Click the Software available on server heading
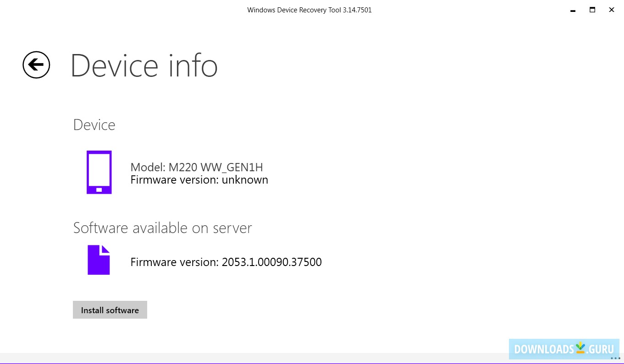Viewport: 624px width, 364px height. (x=162, y=228)
